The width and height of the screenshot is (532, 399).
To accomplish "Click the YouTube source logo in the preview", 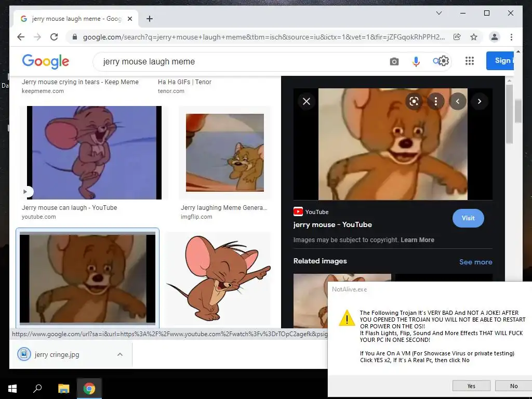I will (x=298, y=212).
